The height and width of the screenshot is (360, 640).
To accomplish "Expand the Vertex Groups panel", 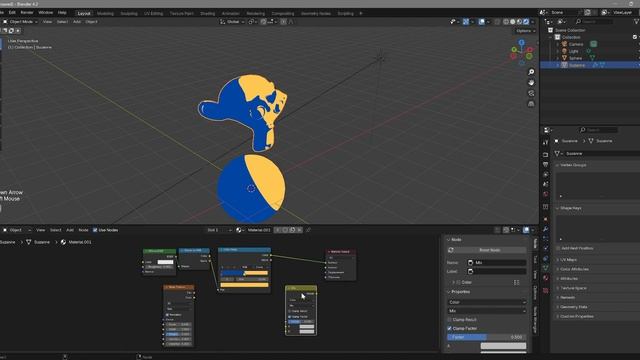I will (x=573, y=165).
